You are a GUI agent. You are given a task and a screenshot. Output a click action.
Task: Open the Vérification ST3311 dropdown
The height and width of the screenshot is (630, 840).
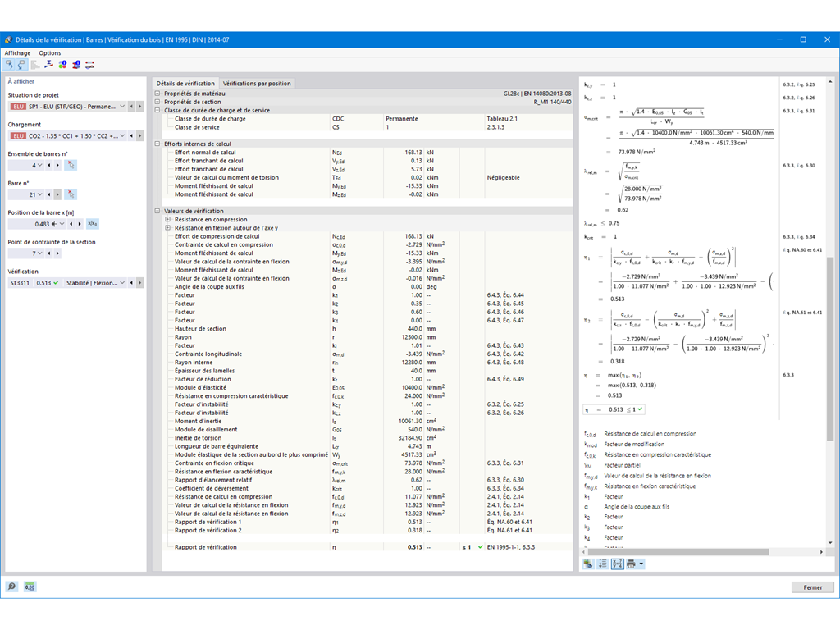tap(122, 283)
